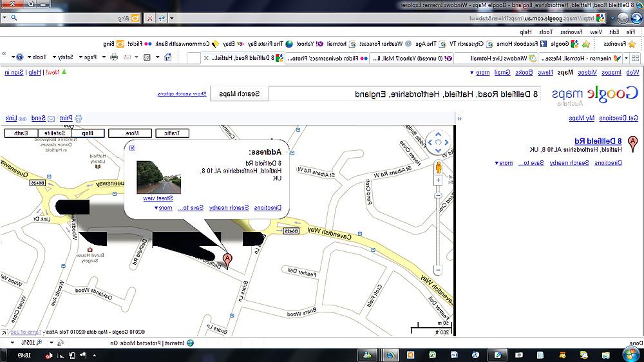This screenshot has width=644, height=362.
Task: Switch to Windows Live Hotmail tab
Action: 497,59
